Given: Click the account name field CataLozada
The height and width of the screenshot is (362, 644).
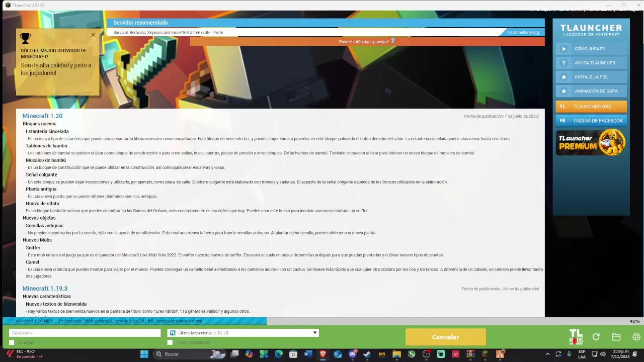Looking at the screenshot, I should click(85, 333).
